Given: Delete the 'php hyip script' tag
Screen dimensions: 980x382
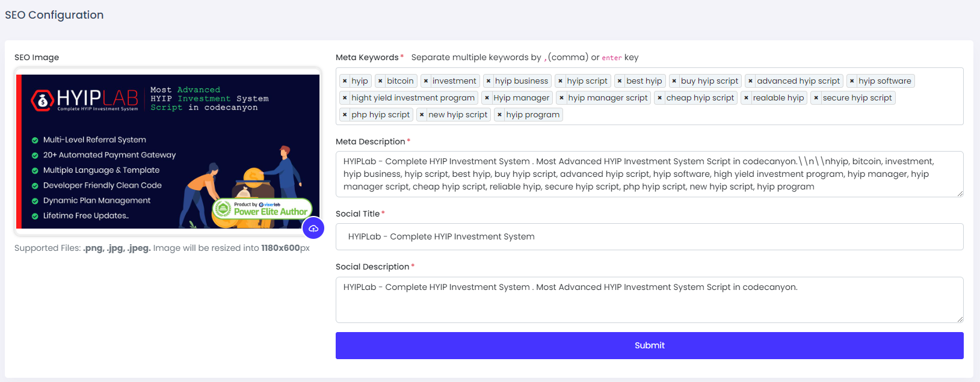Looking at the screenshot, I should 345,115.
